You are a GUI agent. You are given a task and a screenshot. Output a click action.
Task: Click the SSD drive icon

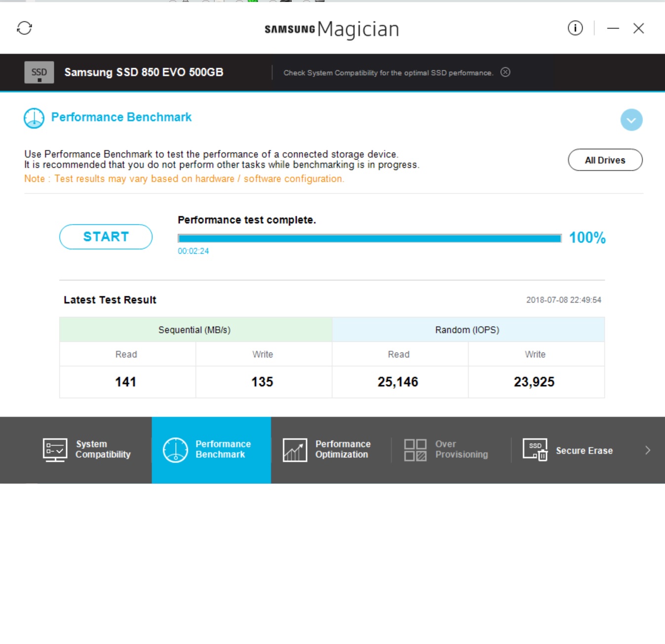point(39,73)
